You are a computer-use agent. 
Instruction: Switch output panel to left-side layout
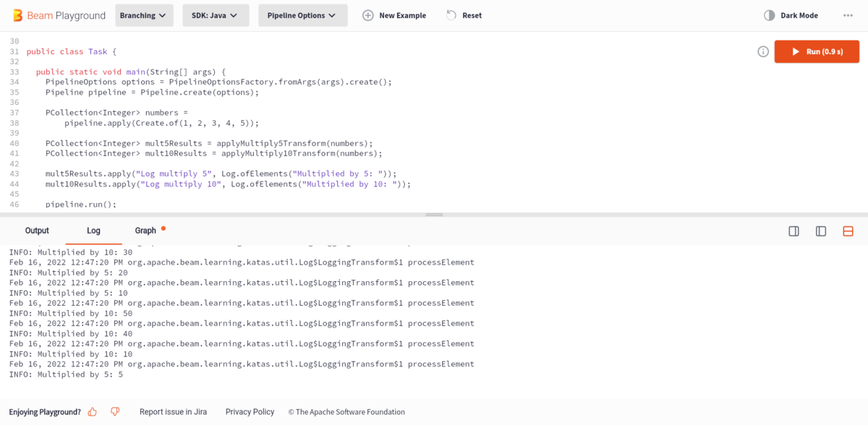(821, 231)
